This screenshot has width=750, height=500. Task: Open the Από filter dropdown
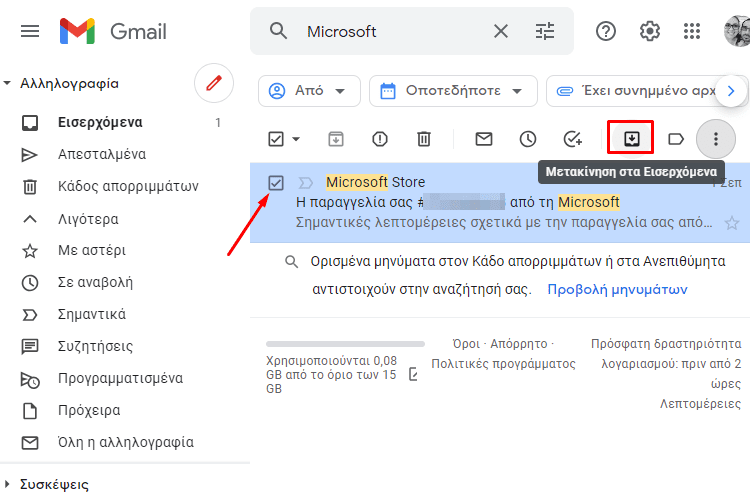[x=309, y=91]
